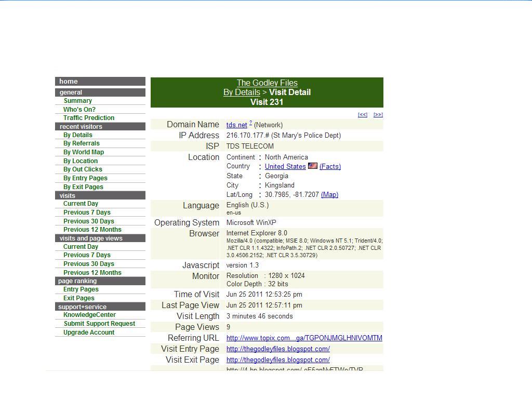This screenshot has width=532, height=399.
Task: Click the Internet Explorer 8.0 browser value
Action: coord(257,233)
